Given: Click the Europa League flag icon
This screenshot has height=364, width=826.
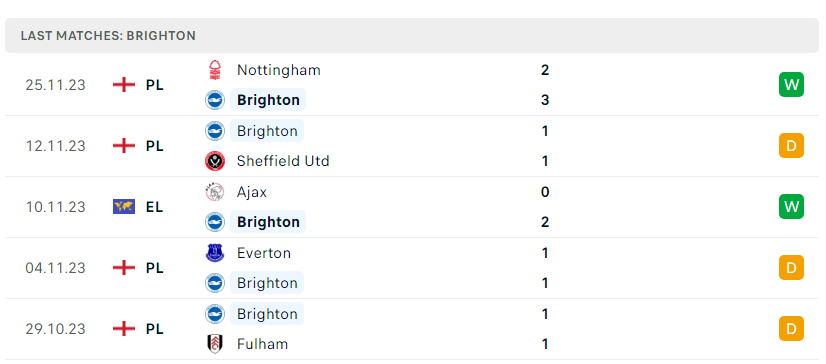Looking at the screenshot, I should coord(124,207).
